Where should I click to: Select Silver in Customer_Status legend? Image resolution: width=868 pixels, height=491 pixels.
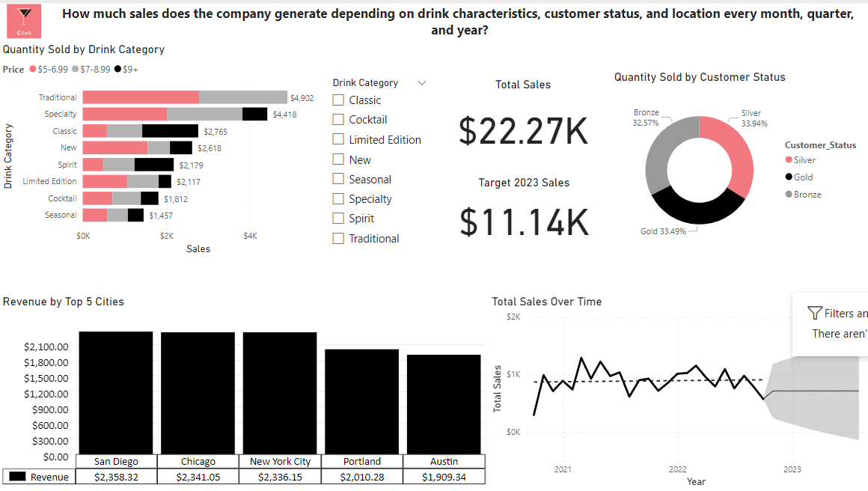tap(800, 160)
